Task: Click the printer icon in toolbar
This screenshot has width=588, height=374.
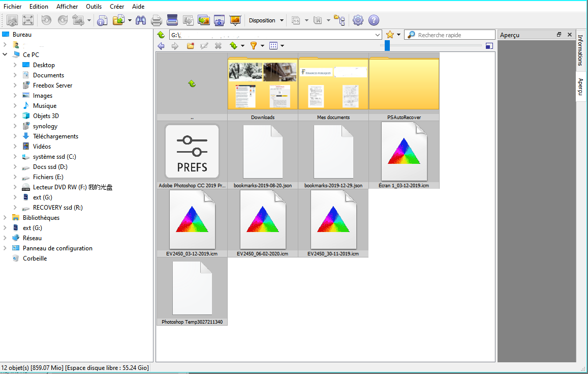Action: click(157, 20)
